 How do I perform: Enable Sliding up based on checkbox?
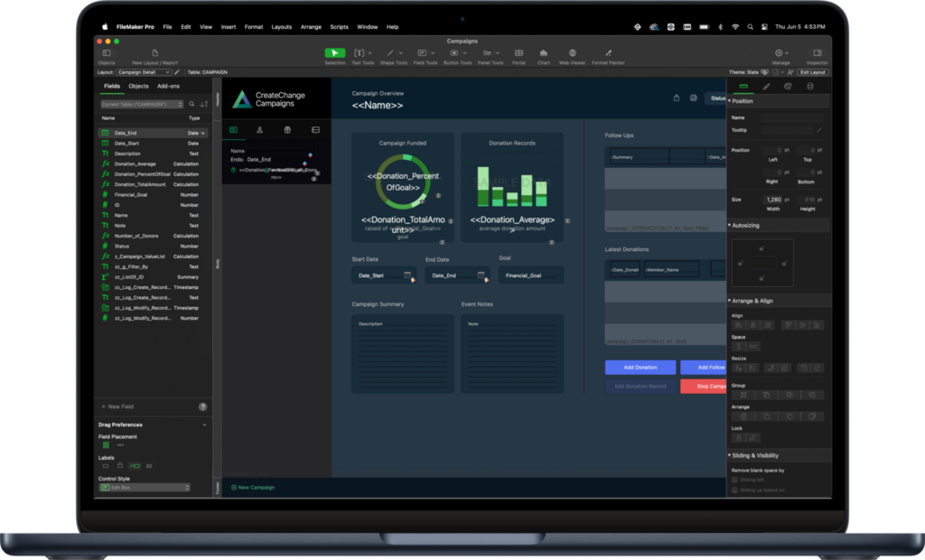coord(734,490)
